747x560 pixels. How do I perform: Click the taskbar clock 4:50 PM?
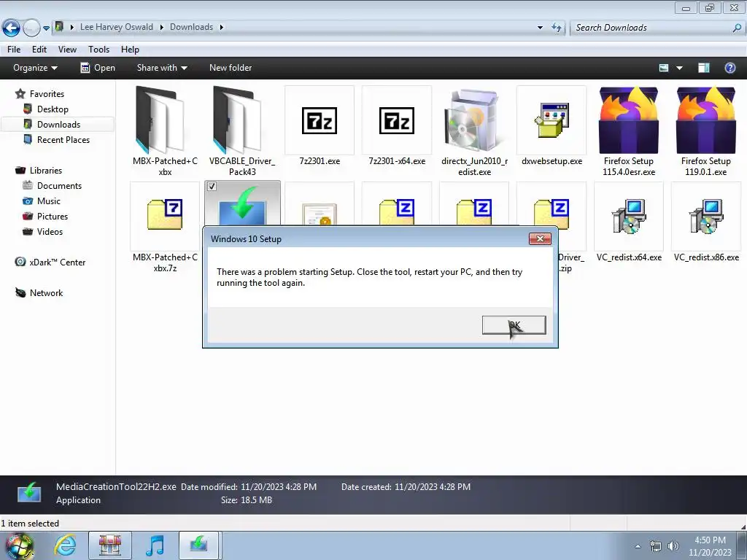click(710, 540)
